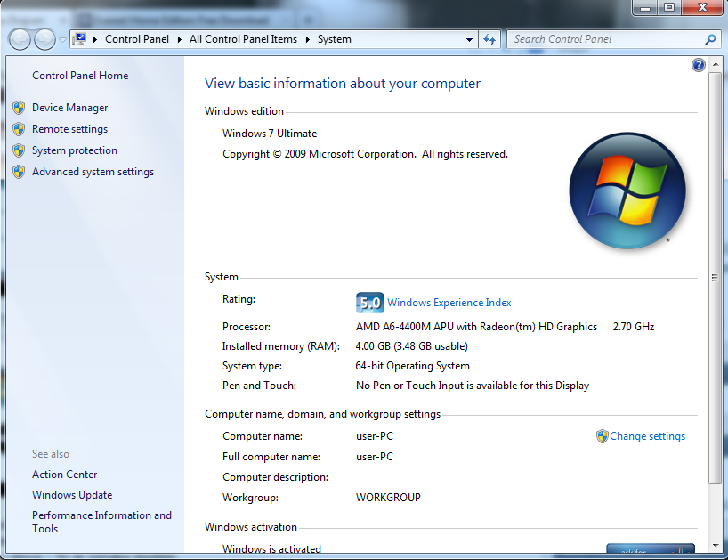The image size is (728, 560).
Task: Click the Forward navigation arrow
Action: point(44,39)
